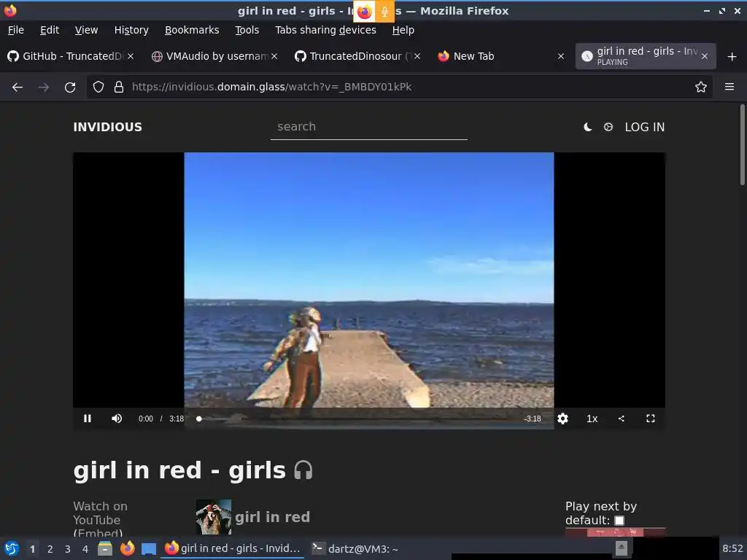Open the View menu
Viewport: 747px width, 560px height.
[x=86, y=30]
